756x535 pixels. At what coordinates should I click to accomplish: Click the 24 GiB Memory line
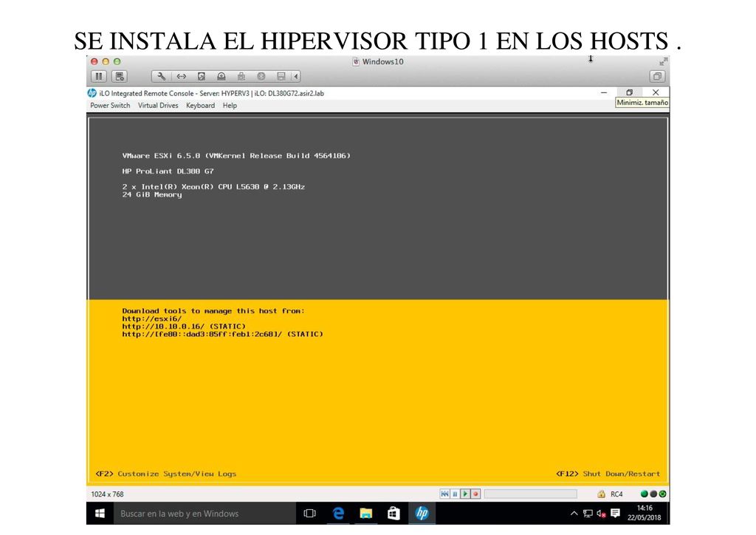152,195
